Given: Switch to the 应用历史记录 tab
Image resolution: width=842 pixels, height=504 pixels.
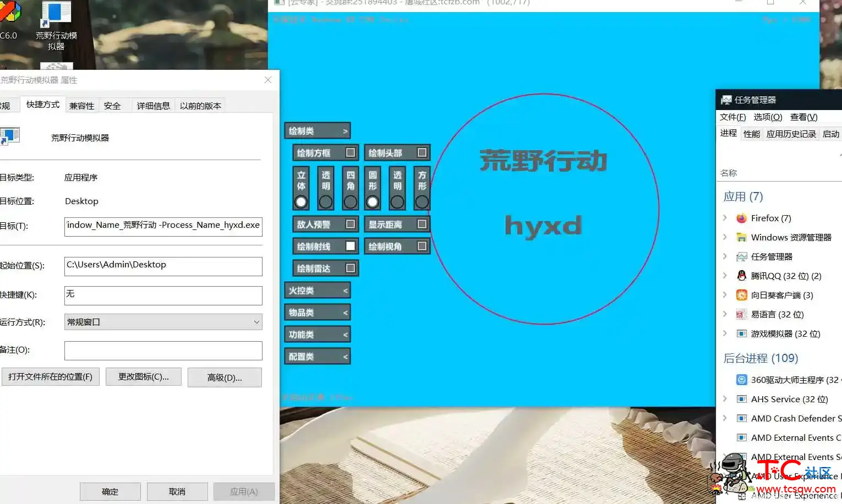Looking at the screenshot, I should tap(791, 134).
